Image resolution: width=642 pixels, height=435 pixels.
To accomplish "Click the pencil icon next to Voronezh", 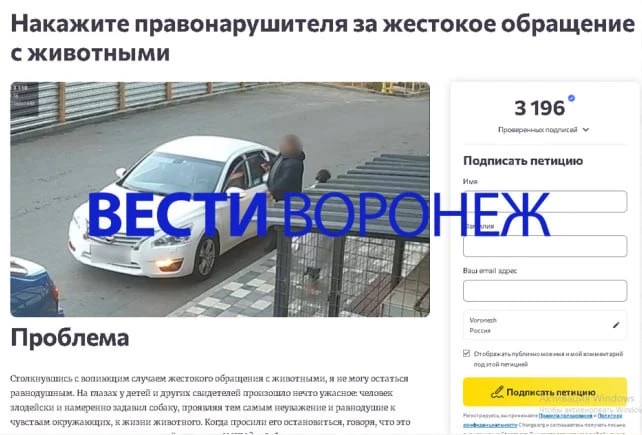I will click(x=616, y=325).
